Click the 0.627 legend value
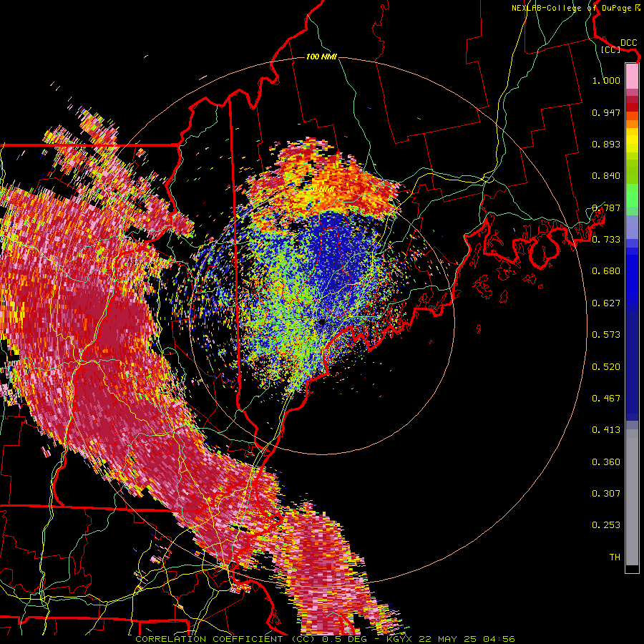Viewport: 644px width, 644px height. click(606, 303)
